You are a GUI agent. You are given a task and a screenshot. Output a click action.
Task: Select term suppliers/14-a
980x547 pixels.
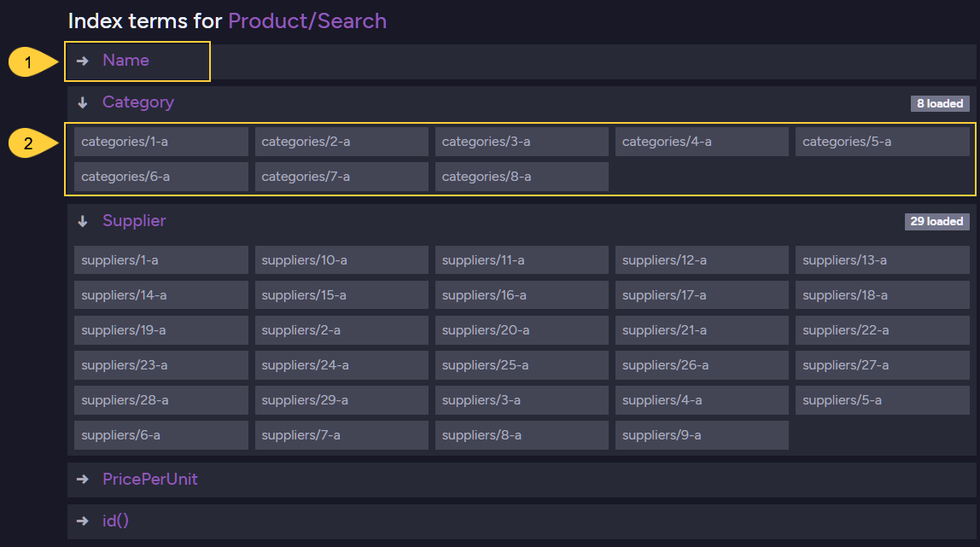tap(161, 295)
